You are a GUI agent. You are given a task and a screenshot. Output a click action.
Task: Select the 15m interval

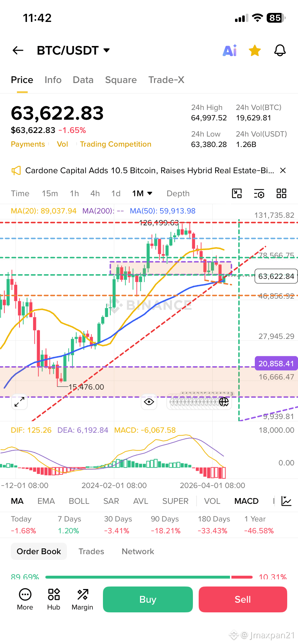tap(50, 193)
